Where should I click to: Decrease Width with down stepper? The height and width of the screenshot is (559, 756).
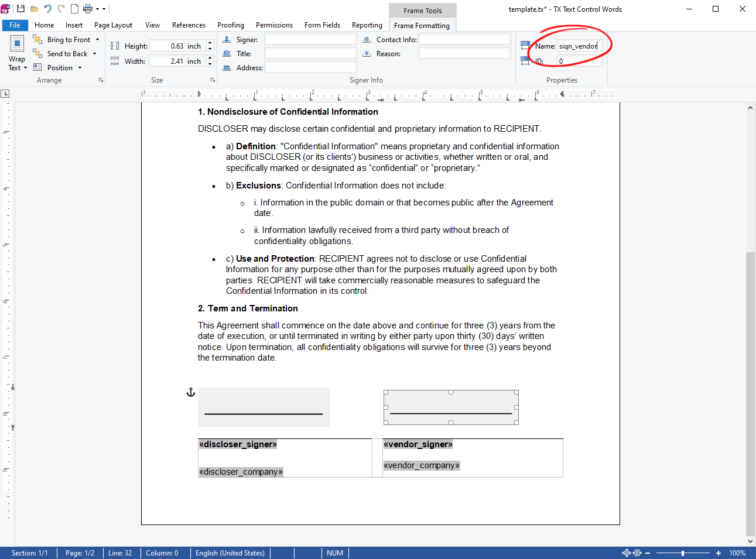tap(210, 64)
